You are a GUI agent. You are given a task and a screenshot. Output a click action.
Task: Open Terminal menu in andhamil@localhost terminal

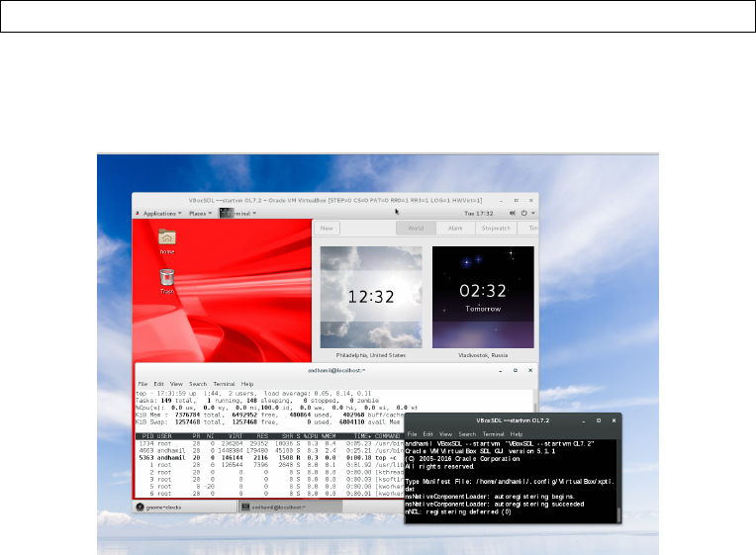224,384
